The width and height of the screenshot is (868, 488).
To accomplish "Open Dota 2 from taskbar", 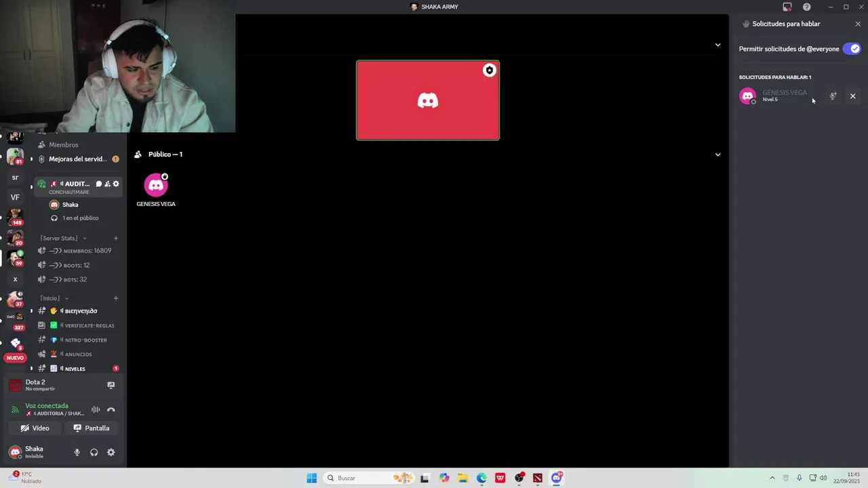I will pyautogui.click(x=538, y=478).
